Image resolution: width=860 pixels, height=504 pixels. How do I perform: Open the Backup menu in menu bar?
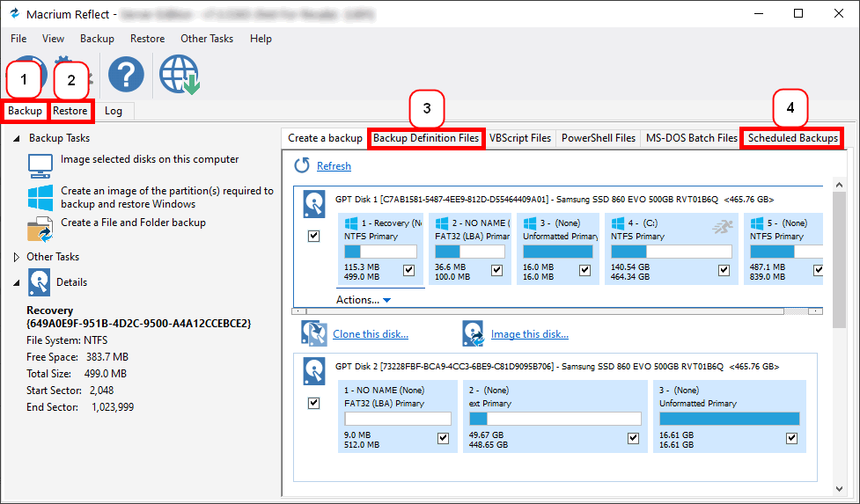tap(97, 39)
